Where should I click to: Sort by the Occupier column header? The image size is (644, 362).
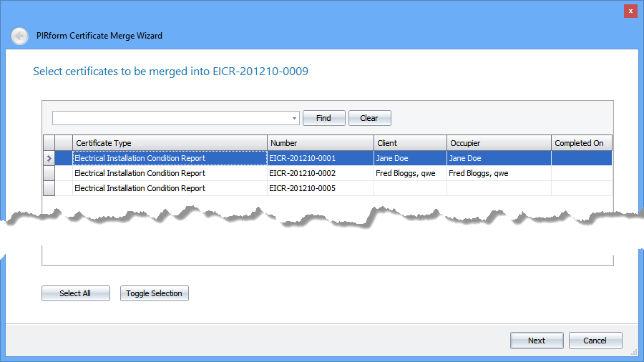click(x=498, y=143)
